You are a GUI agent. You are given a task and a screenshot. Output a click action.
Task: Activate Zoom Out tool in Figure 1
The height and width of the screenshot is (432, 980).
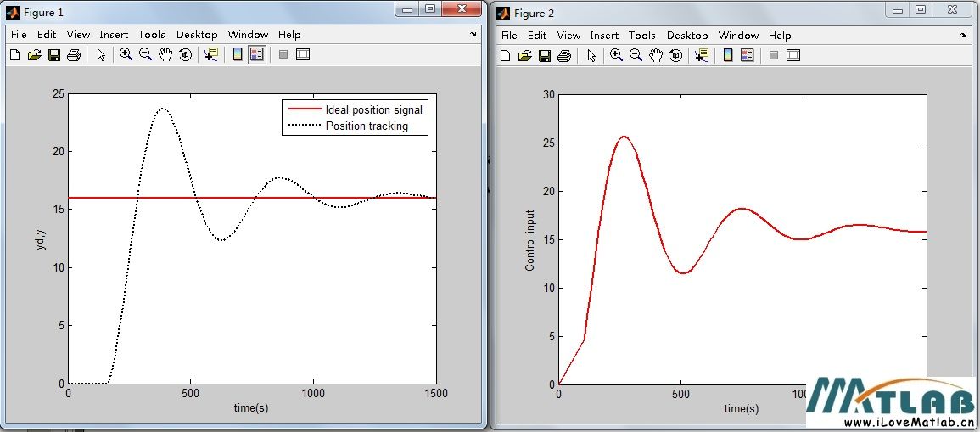(146, 54)
